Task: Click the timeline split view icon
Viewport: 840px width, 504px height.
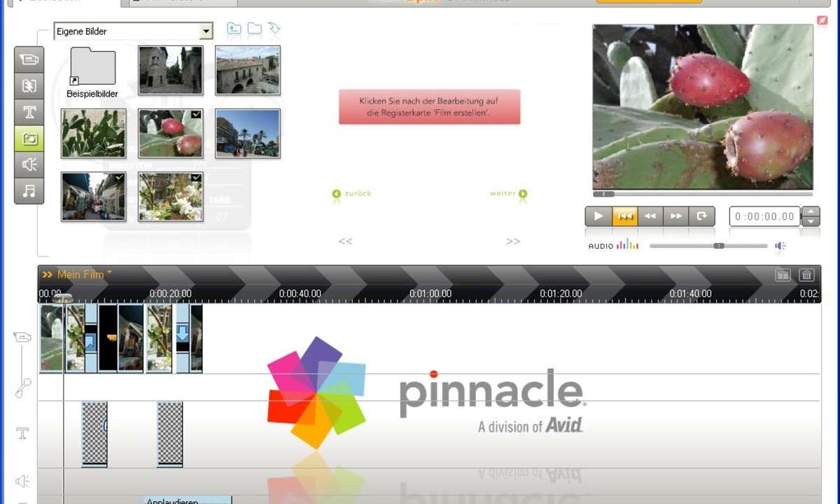Action: [783, 275]
